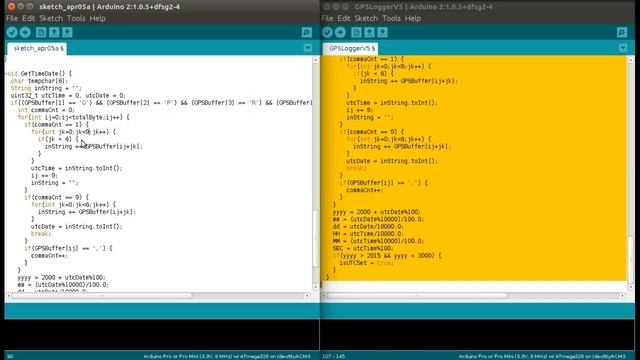Open Sketch menu in sketch_apr05a window
This screenshot has width=640, height=360.
[x=51, y=18]
